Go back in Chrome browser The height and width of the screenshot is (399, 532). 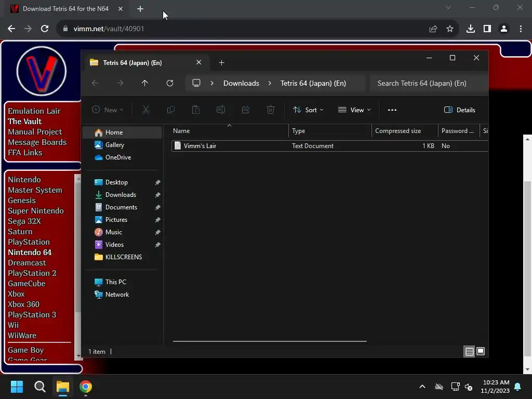coord(11,29)
